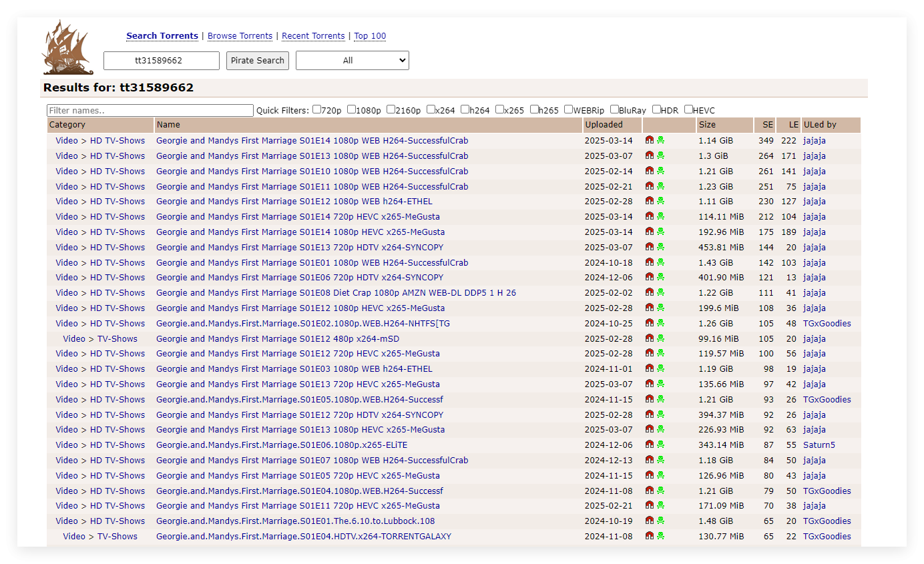Screen dimensions: 924x564
Task: Click magnet icon for S01E06 720p HDTV x264-SYNCOPY
Action: (x=650, y=277)
